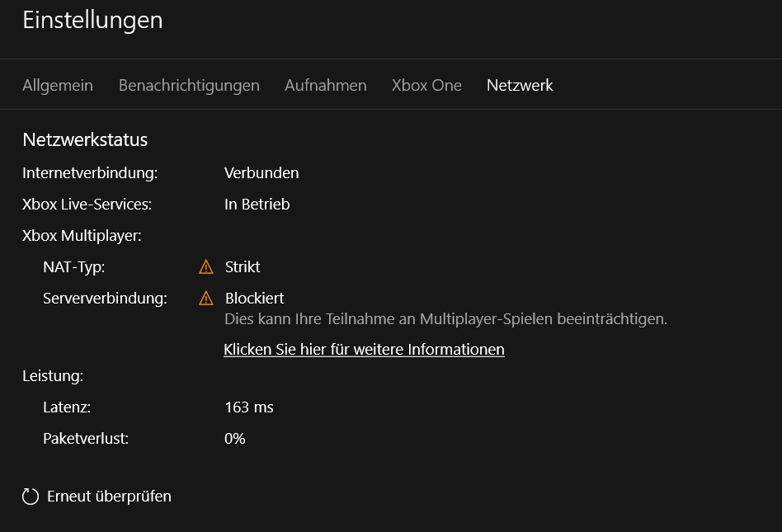
Task: Click the multiplayer impairment warning text
Action: coord(446,319)
